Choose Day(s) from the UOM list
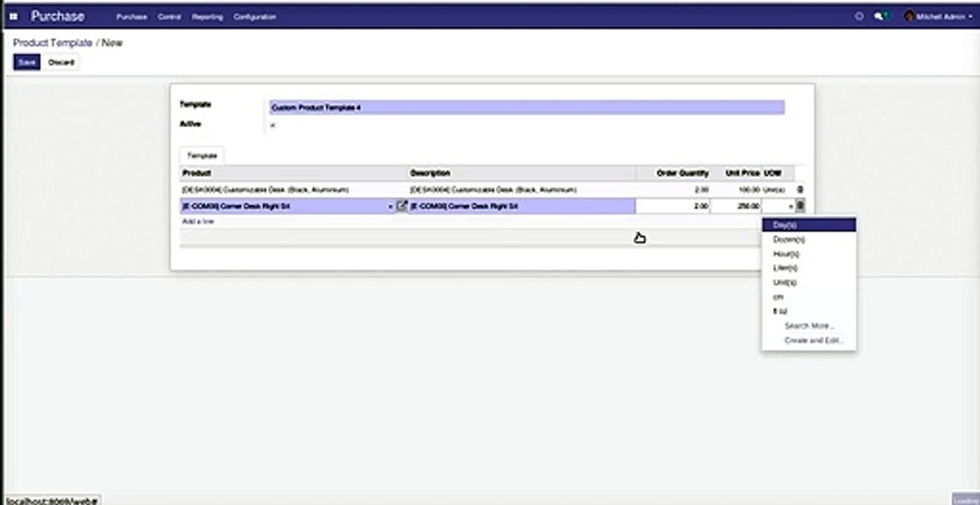980x505 pixels. tap(809, 225)
